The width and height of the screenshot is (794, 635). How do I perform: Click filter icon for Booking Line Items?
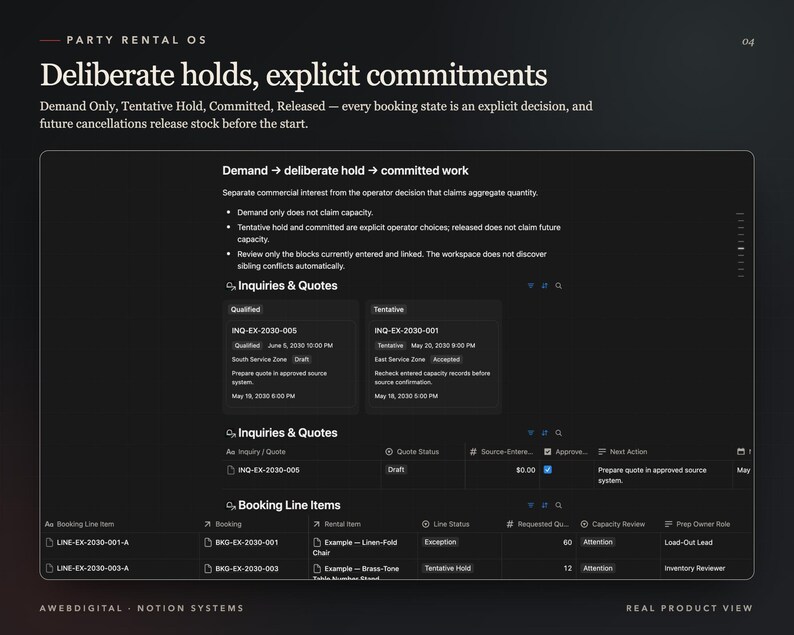point(531,505)
